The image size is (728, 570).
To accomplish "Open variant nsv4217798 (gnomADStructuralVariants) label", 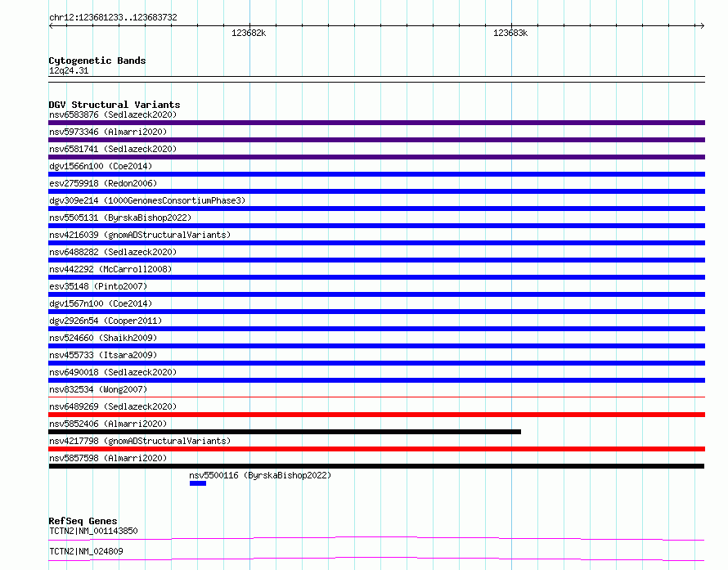I will click(x=140, y=441).
